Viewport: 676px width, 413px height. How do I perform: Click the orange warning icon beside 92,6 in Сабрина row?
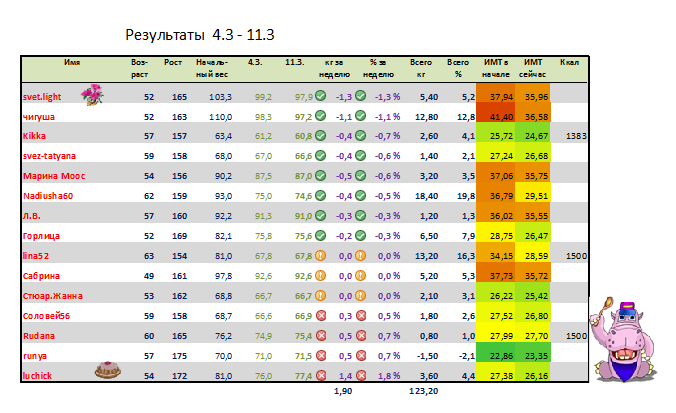(320, 275)
